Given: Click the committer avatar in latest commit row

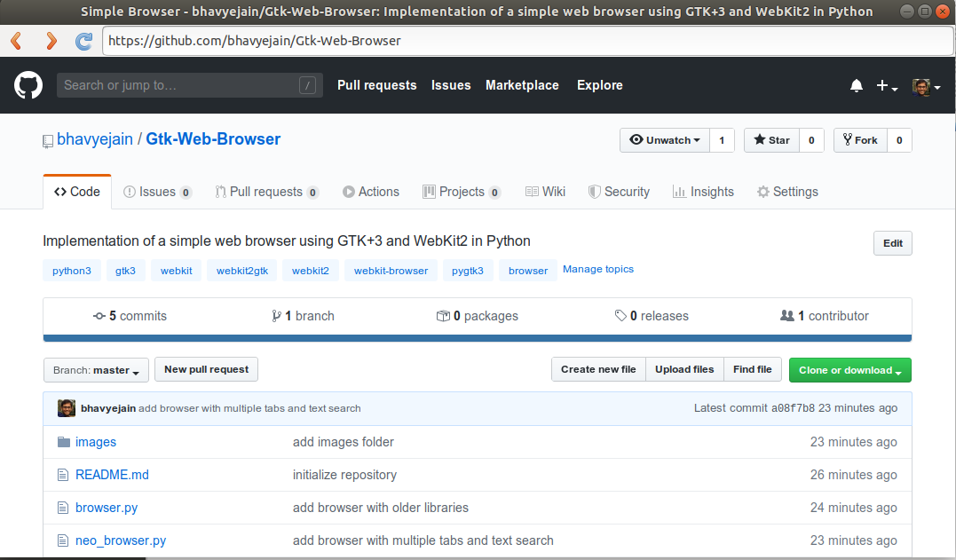Looking at the screenshot, I should click(x=67, y=408).
